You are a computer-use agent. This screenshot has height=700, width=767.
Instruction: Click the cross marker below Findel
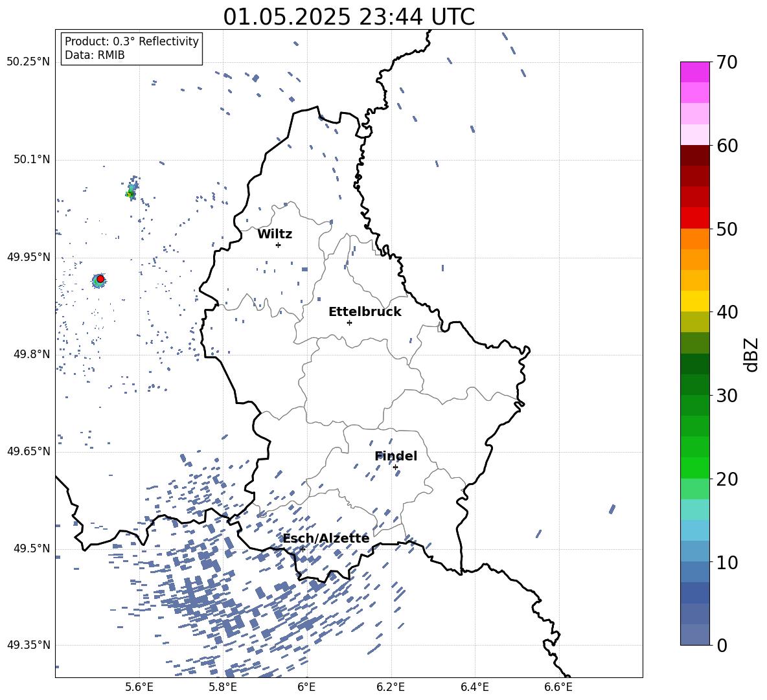pos(395,468)
